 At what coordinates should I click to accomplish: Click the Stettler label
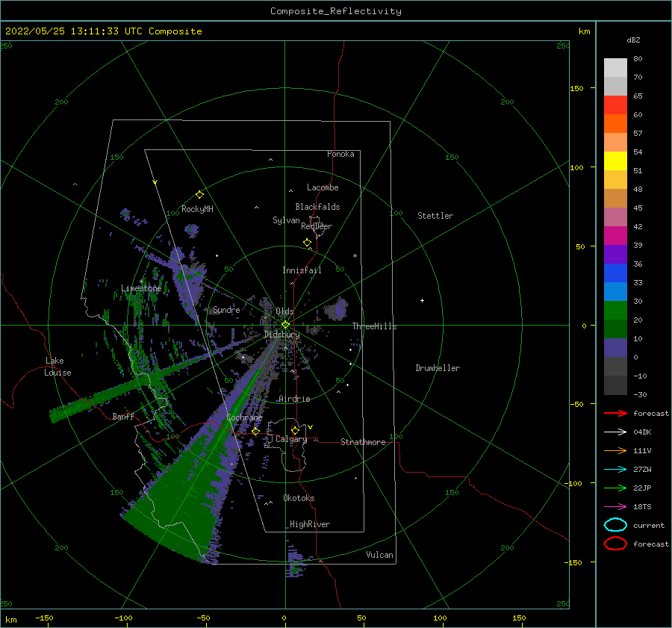click(x=435, y=216)
